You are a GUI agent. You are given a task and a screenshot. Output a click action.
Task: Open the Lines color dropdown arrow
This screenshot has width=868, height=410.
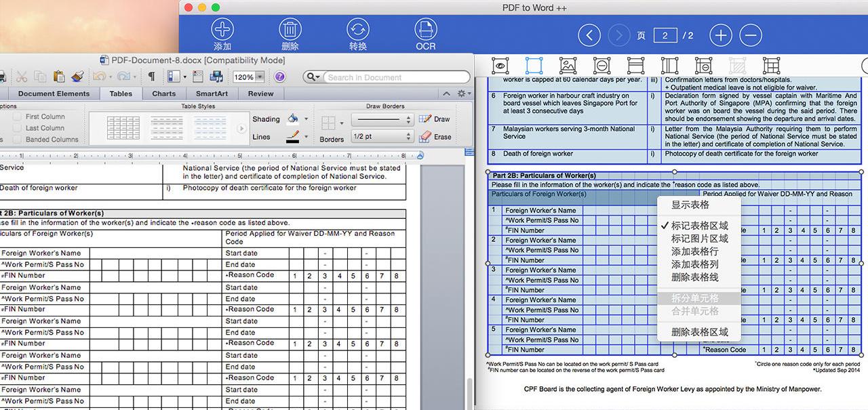[306, 137]
